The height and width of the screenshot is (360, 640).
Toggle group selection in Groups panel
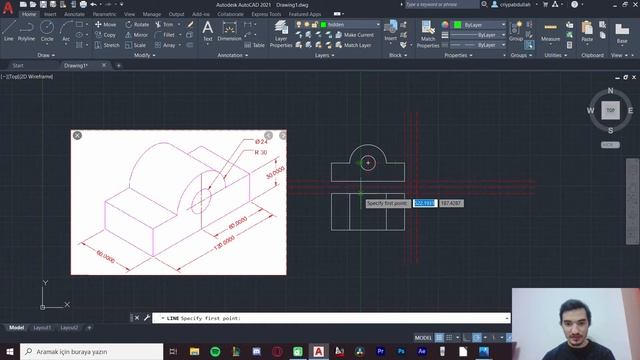tap(529, 45)
